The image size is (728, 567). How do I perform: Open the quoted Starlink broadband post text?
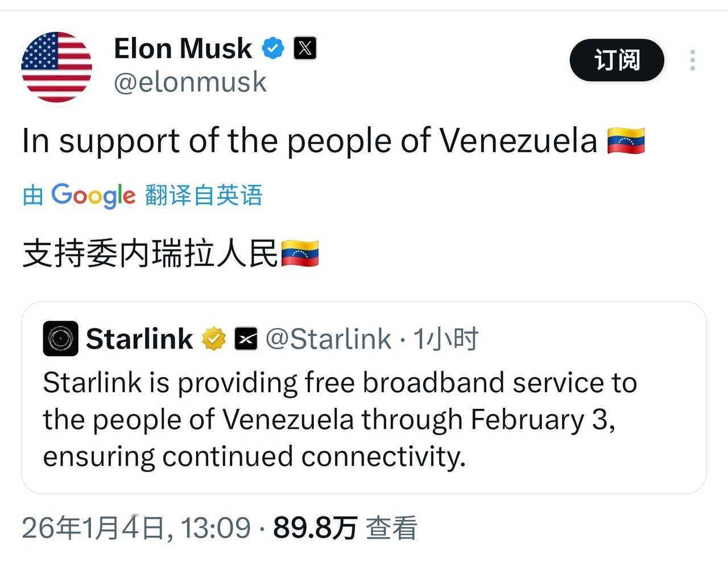pyautogui.click(x=340, y=420)
